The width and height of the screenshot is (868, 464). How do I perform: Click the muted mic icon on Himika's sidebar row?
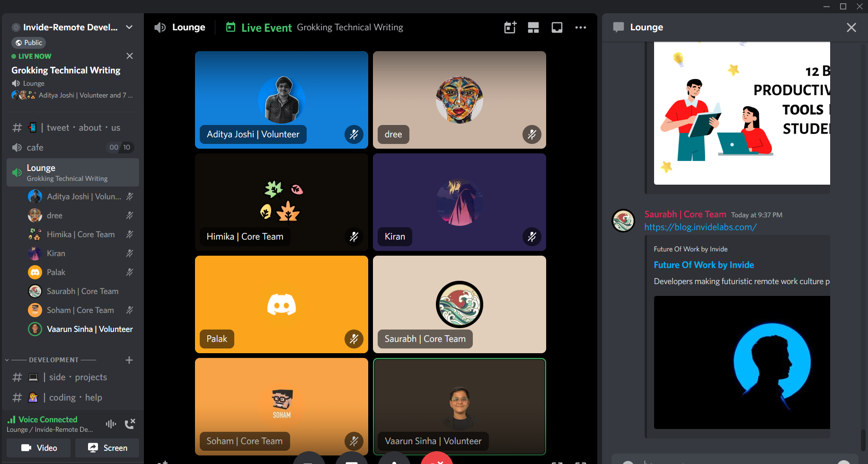tap(130, 234)
